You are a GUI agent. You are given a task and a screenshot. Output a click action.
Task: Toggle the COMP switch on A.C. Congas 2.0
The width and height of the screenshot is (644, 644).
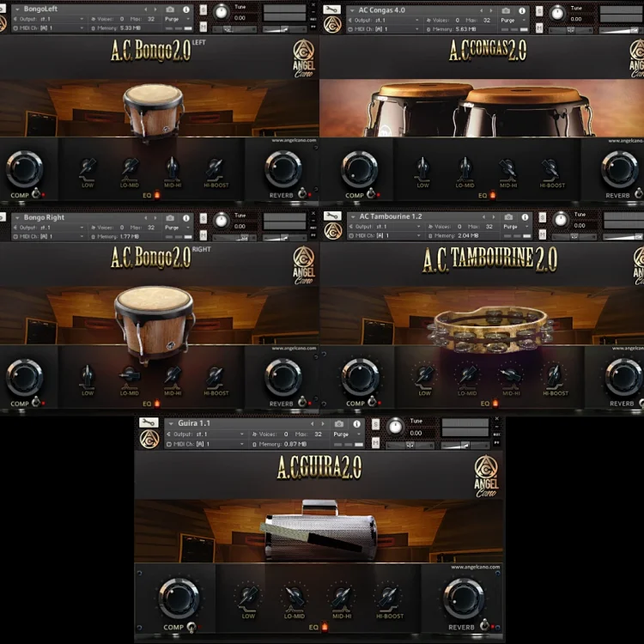371,192
